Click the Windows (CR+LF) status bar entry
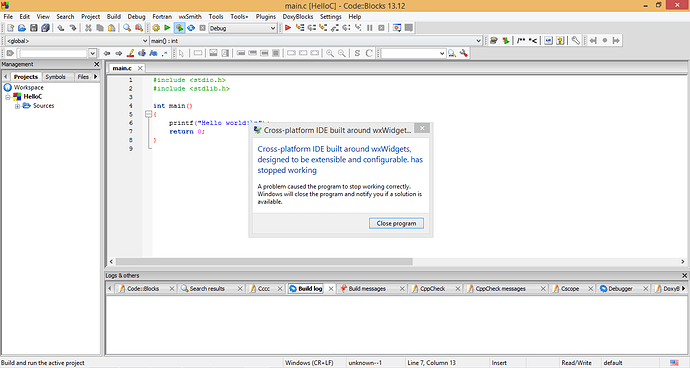690x368 pixels. (x=309, y=363)
